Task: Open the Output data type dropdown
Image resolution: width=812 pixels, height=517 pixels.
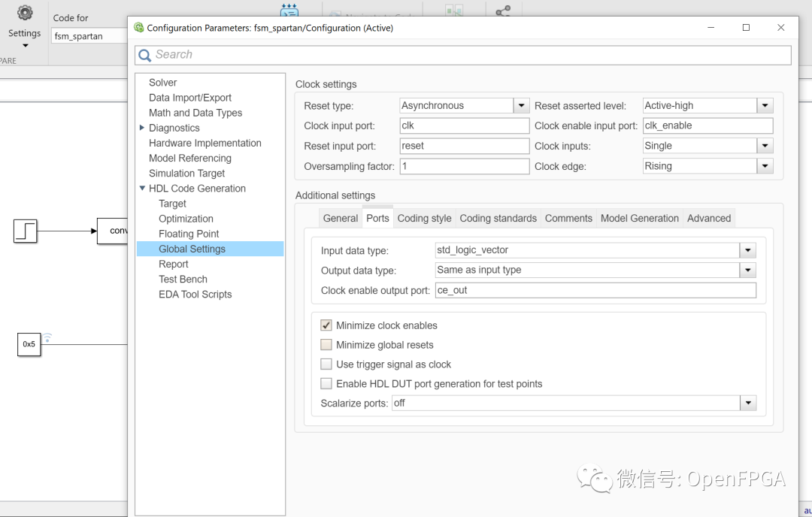Action: [x=748, y=270]
